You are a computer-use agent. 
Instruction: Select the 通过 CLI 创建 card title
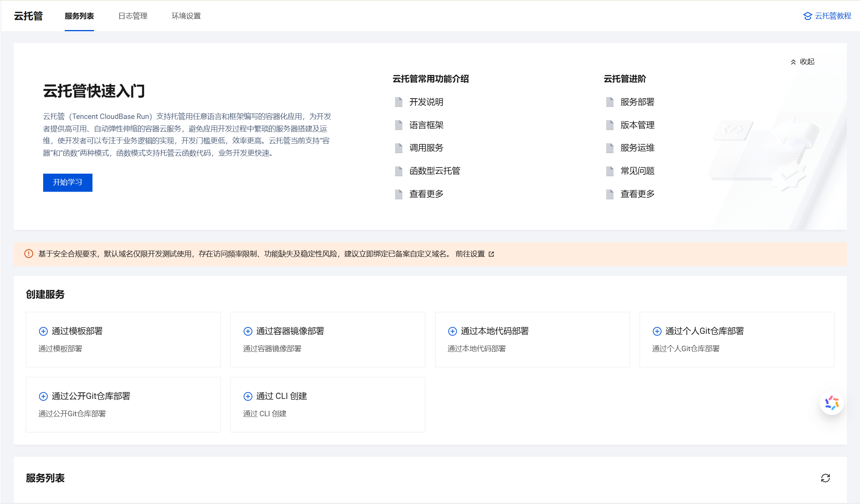click(282, 396)
